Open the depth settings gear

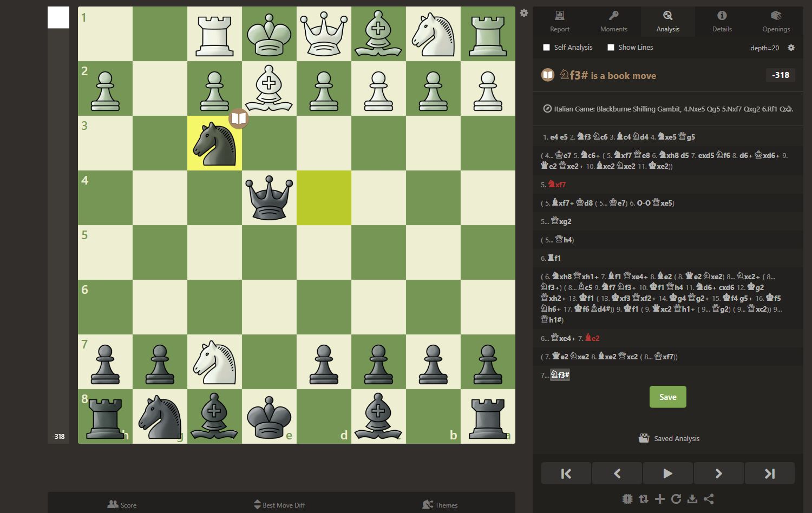(791, 48)
